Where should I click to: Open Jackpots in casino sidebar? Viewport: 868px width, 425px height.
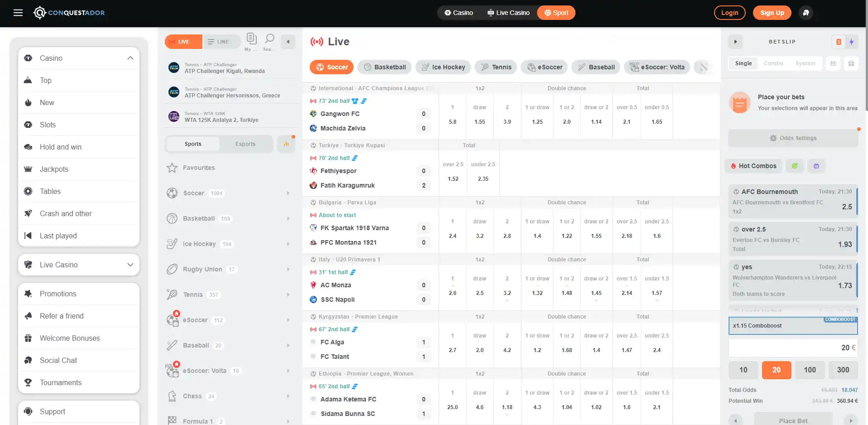79,169
